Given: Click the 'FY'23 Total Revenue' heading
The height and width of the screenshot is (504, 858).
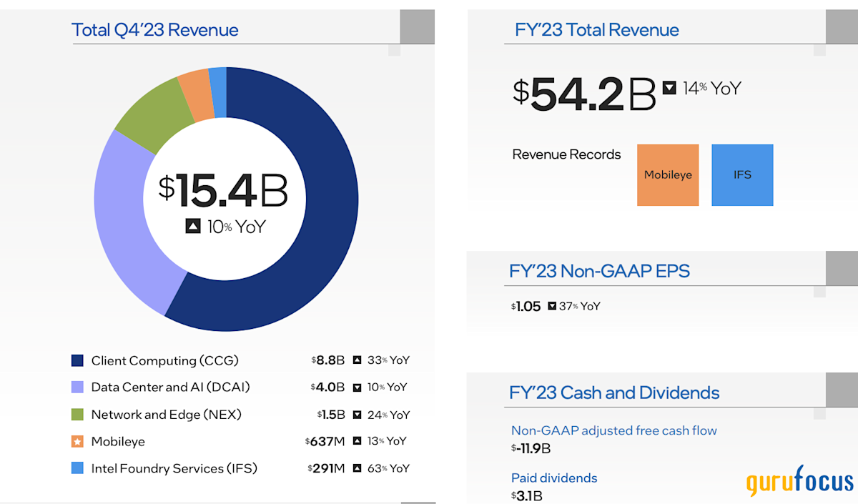Looking at the screenshot, I should click(597, 30).
